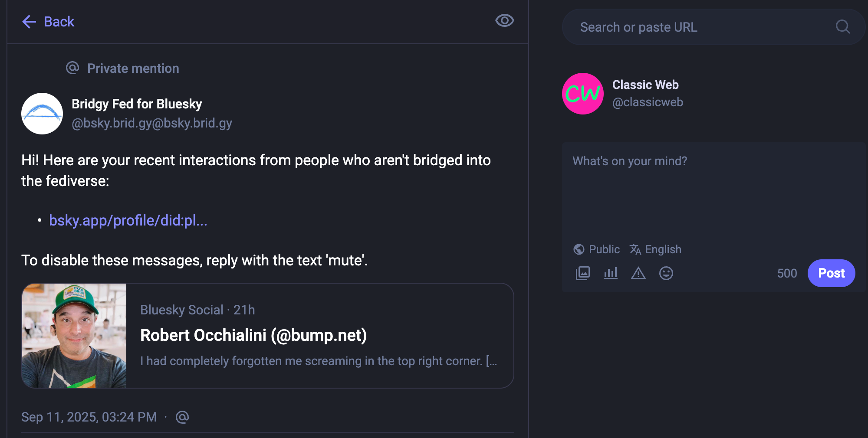The image size is (868, 438).
Task: Toggle post visibility with the eye icon
Action: click(504, 20)
